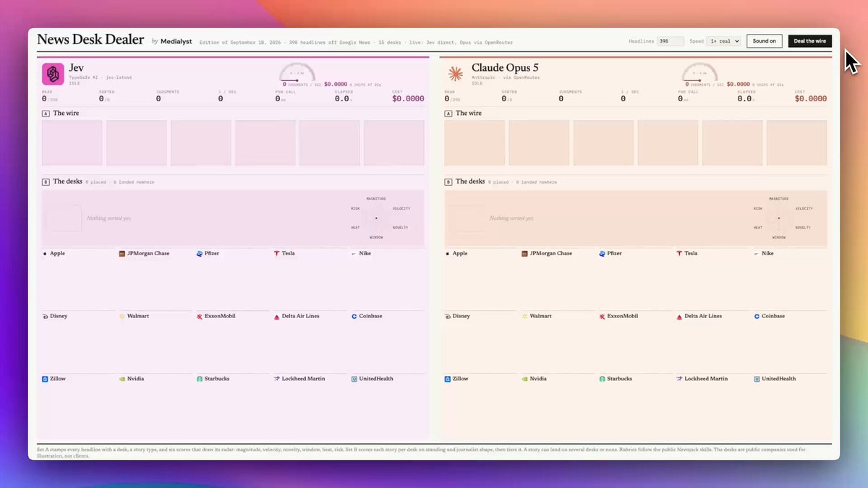Click Starbucks icon in Claude Opus 5 panel
The width and height of the screenshot is (868, 488).
(x=603, y=379)
